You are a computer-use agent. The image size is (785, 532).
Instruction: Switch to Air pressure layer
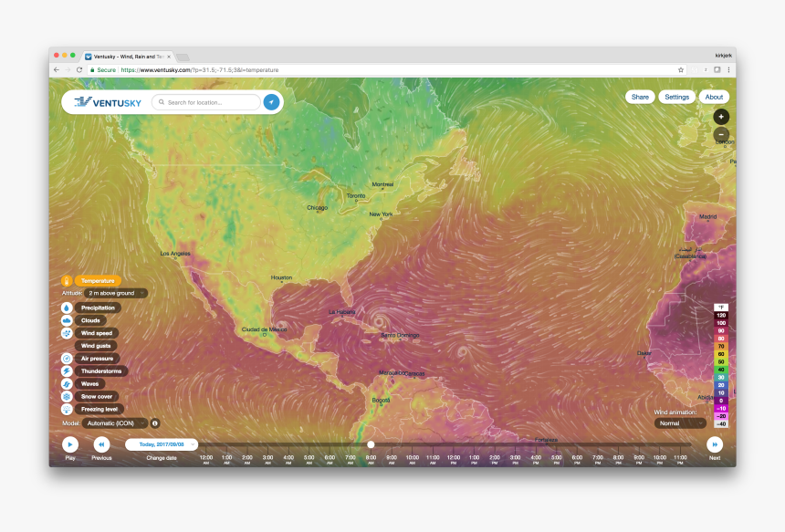(97, 359)
